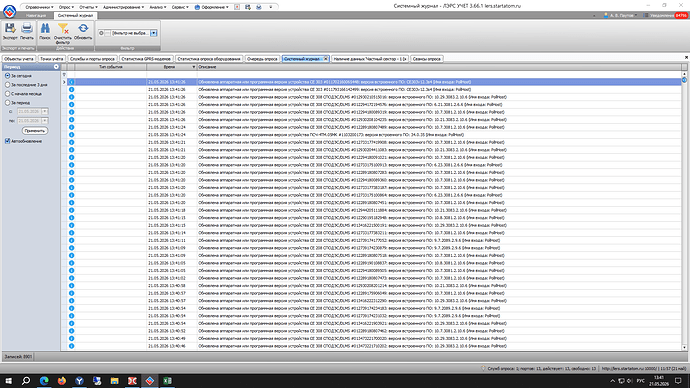The height and width of the screenshot is (388, 690).
Task: Open the Оформление dropdown menu
Action: point(212,7)
